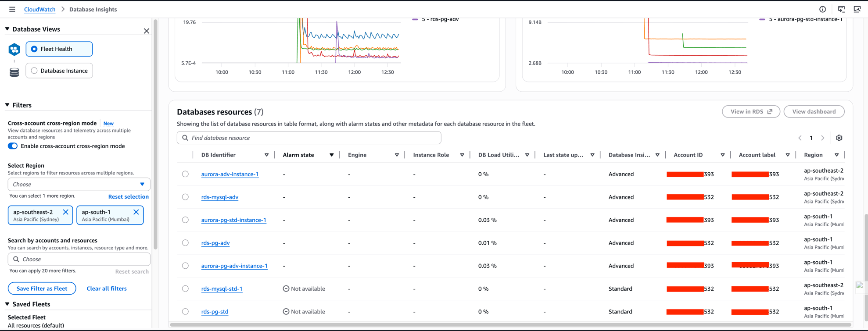The height and width of the screenshot is (331, 868).
Task: Open the rds-mysql-std-1 database link
Action: click(x=222, y=288)
